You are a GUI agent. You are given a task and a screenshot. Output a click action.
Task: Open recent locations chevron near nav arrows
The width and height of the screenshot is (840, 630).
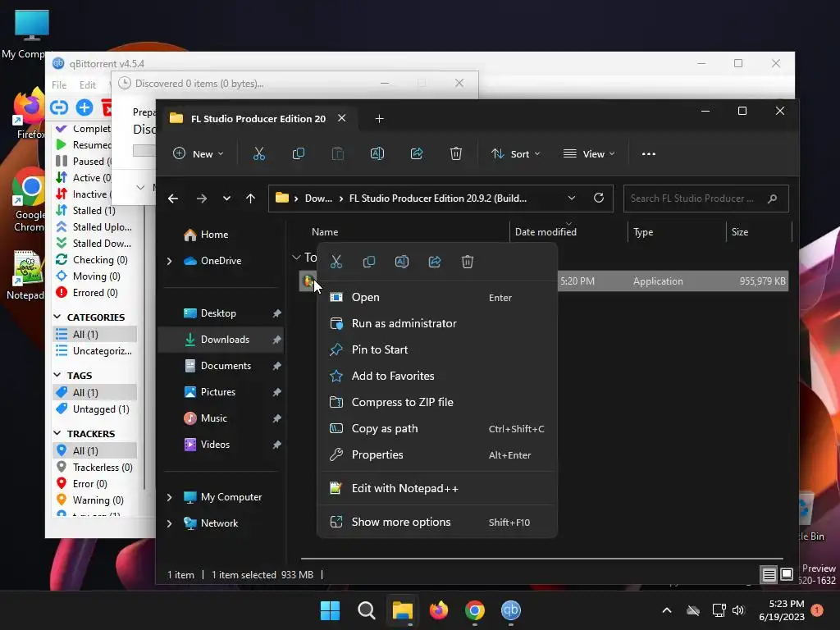[x=226, y=199]
